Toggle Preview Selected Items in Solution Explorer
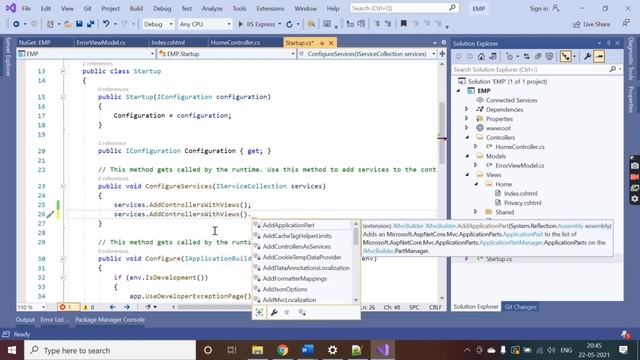 599,57
